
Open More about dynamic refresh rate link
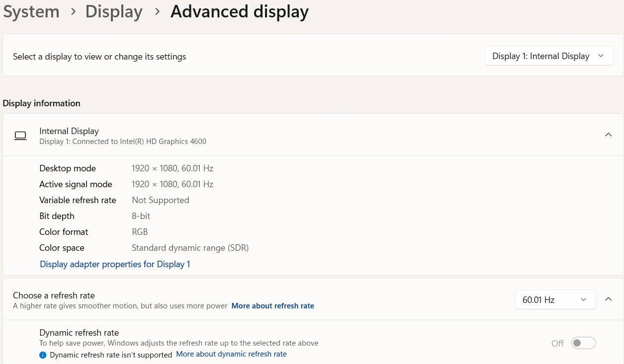[x=232, y=354]
